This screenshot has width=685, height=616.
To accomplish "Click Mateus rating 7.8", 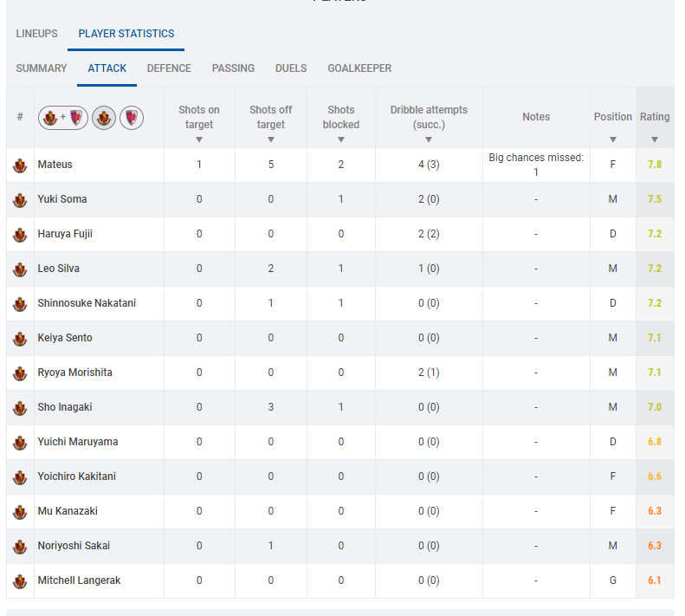I will coord(655,165).
